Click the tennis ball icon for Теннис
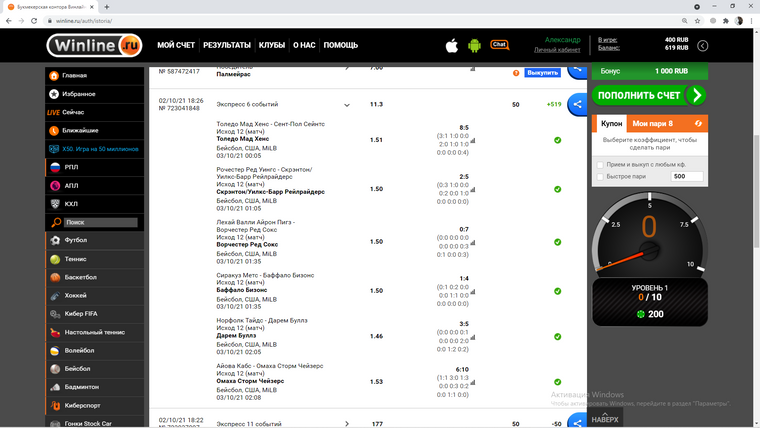 55,259
